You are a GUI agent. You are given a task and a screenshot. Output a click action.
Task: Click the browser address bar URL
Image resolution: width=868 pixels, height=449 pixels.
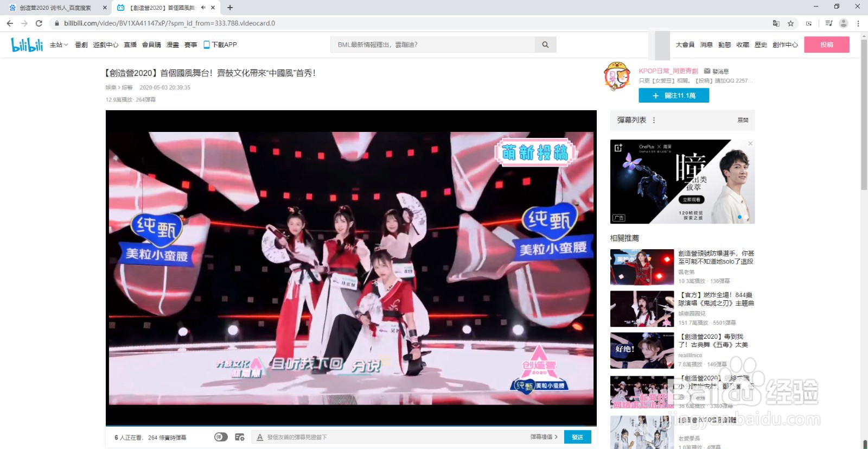[x=169, y=23]
